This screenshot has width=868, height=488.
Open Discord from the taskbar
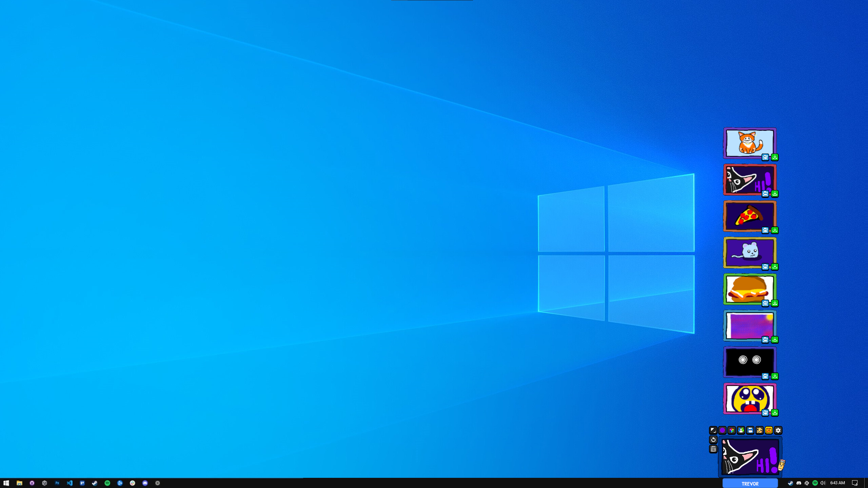point(145,483)
